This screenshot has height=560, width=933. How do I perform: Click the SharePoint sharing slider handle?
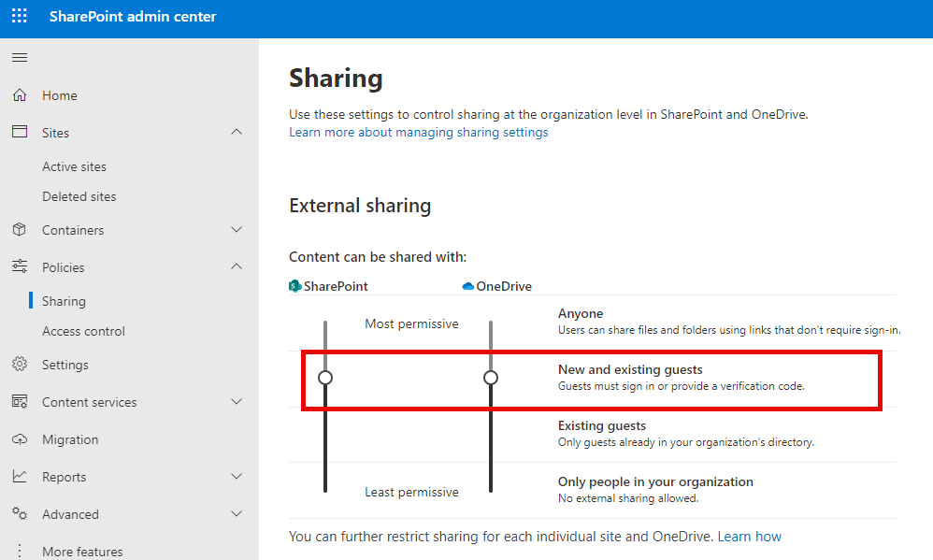[325, 378]
